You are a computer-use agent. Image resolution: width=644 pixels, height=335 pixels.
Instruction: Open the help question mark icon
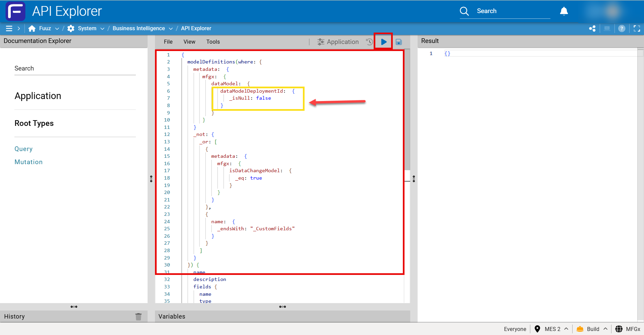point(622,29)
